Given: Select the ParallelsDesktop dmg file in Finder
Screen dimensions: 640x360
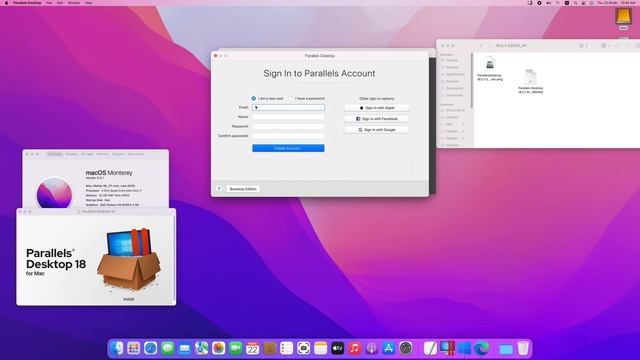Looking at the screenshot, I should tap(490, 69).
